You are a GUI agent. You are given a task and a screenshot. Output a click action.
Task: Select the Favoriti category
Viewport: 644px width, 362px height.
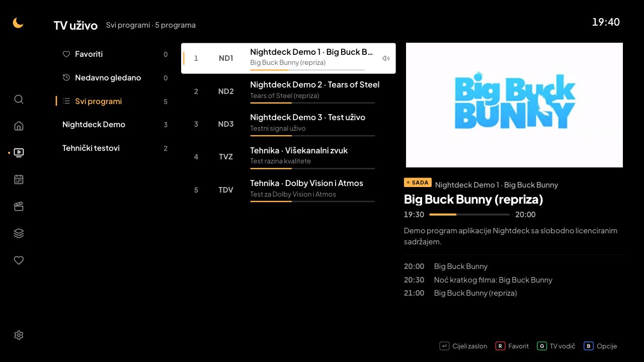point(114,54)
